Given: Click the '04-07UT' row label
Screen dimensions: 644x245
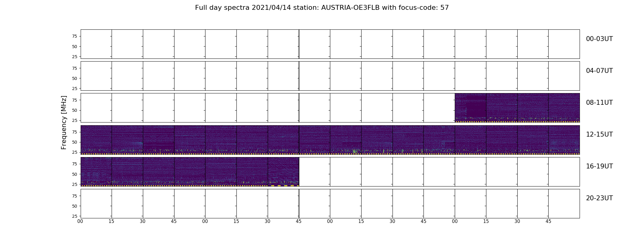Looking at the screenshot, I should pyautogui.click(x=599, y=71).
